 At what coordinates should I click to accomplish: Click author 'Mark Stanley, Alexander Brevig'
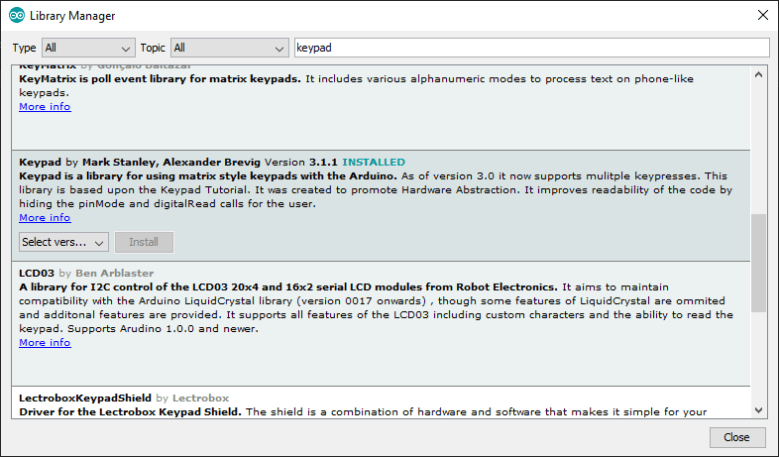pos(171,162)
